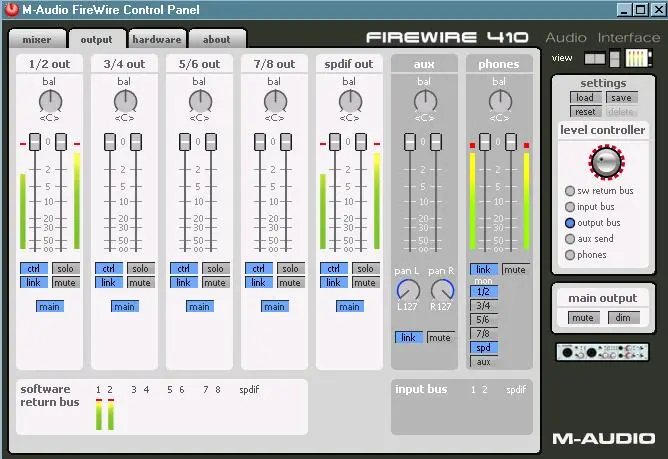Solo the 1/2 out channel
668x459 pixels.
[x=66, y=268]
